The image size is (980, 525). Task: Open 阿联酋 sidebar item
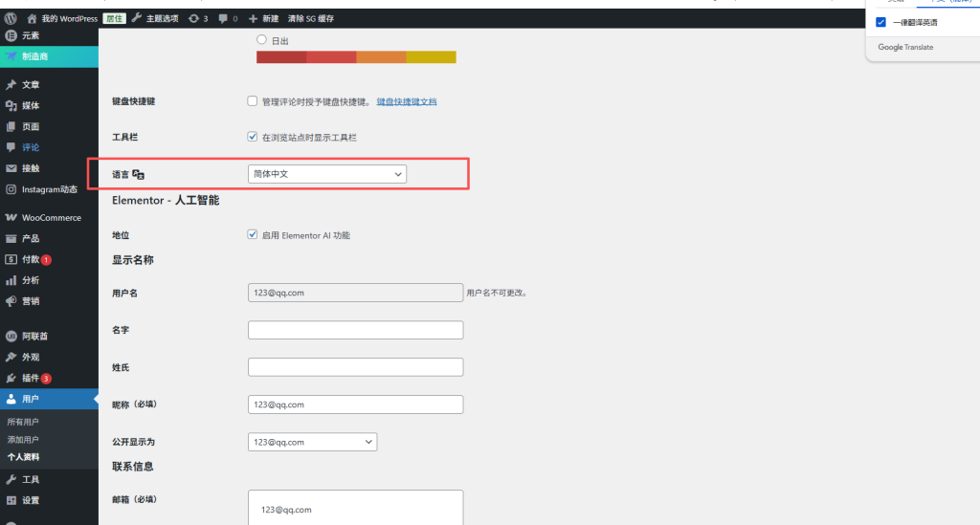[x=49, y=337]
